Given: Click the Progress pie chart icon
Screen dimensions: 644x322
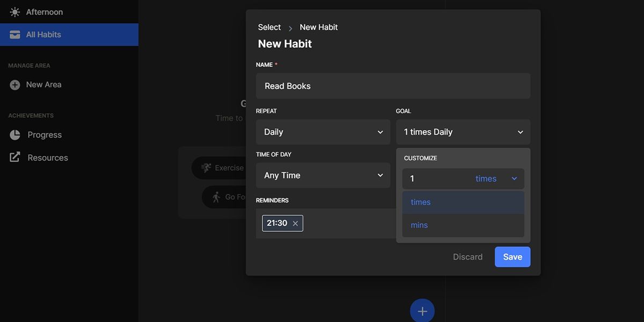Looking at the screenshot, I should 15,135.
